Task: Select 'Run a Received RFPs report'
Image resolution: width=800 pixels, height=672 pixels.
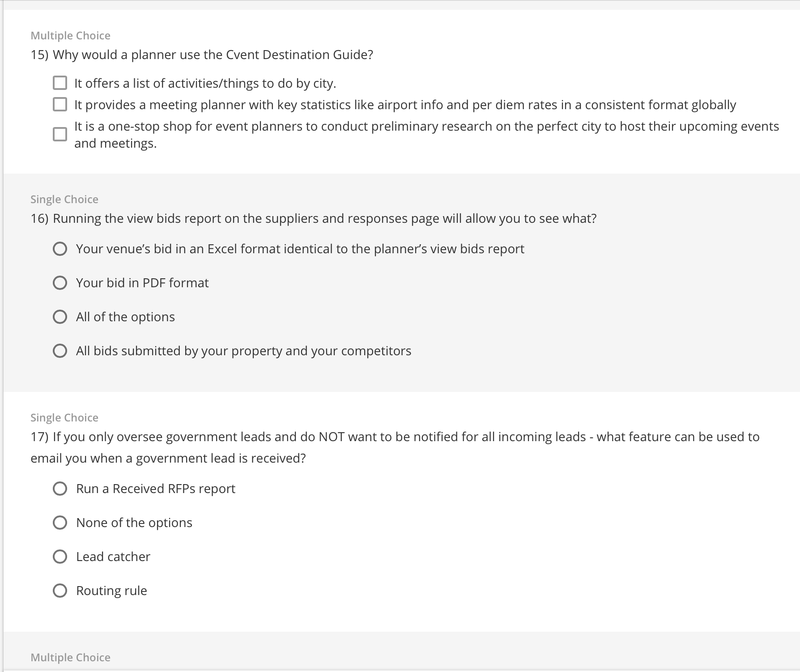Action: tap(60, 489)
